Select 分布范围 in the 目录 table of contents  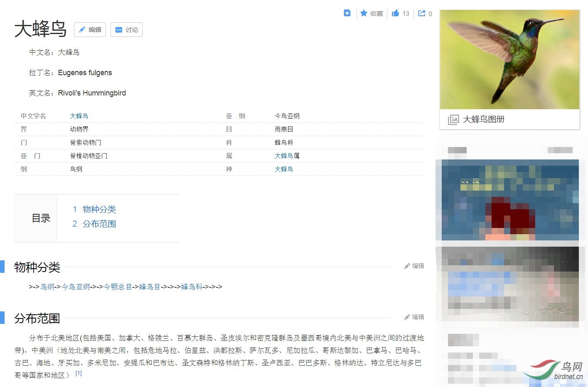point(100,223)
